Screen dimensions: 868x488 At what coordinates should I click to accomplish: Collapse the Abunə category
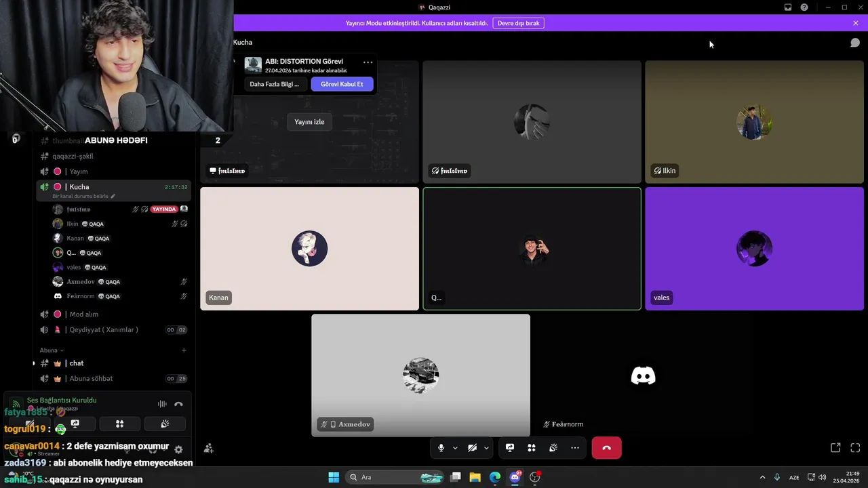click(x=52, y=350)
